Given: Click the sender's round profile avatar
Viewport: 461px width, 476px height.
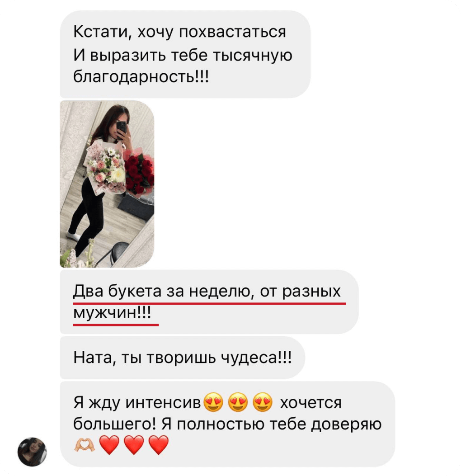Looking at the screenshot, I should [32, 452].
